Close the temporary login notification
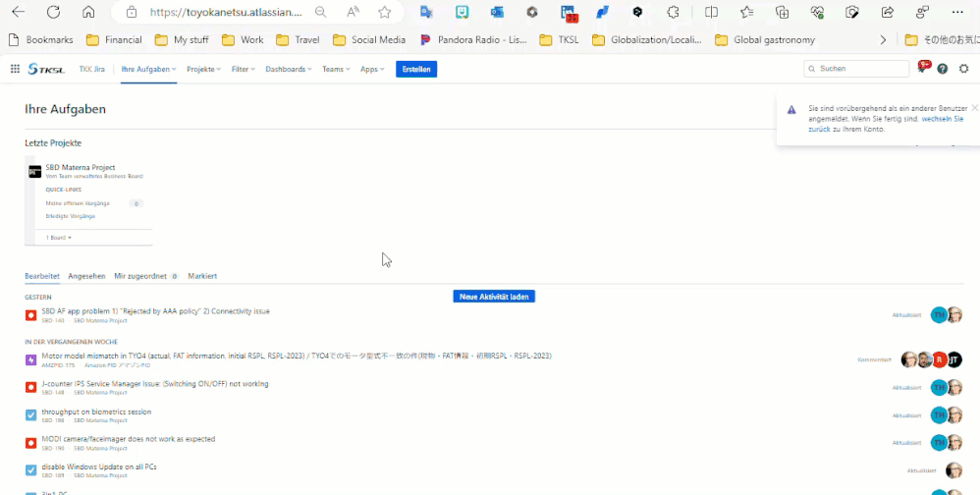The width and height of the screenshot is (980, 495). [974, 107]
